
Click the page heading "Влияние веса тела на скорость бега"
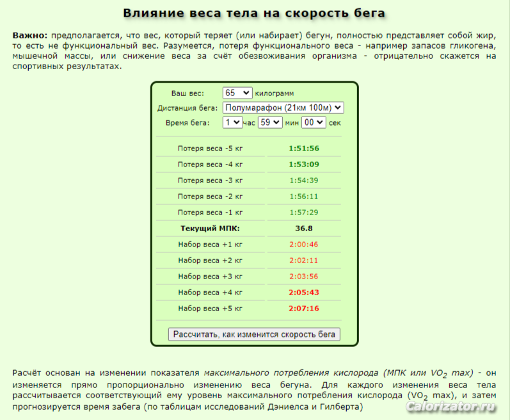click(x=255, y=13)
